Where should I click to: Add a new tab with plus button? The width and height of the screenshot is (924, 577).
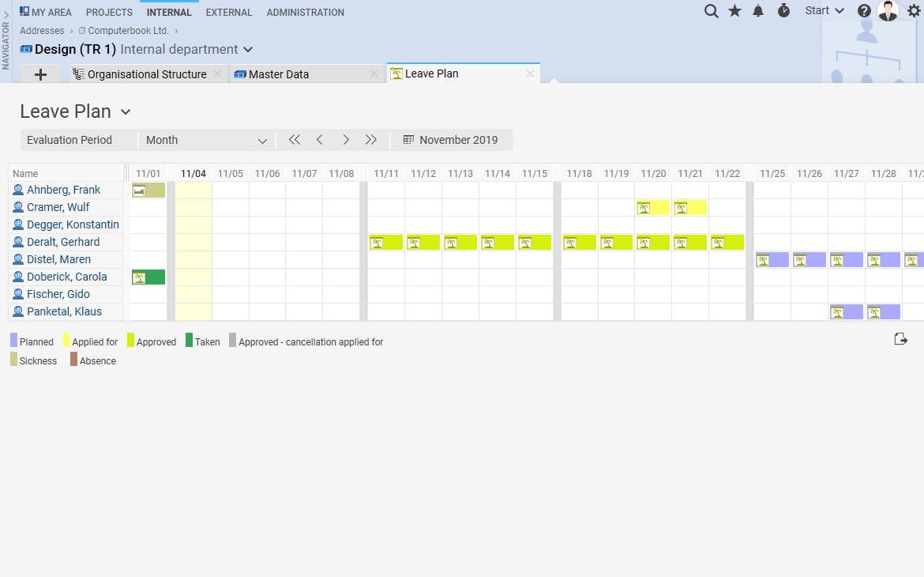point(40,74)
